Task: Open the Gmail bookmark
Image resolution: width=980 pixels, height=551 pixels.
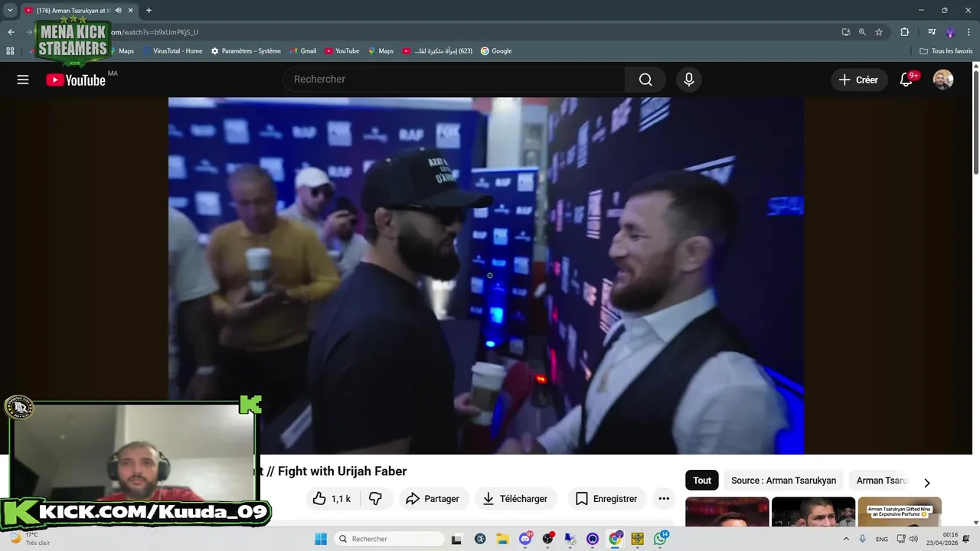Action: pyautogui.click(x=302, y=51)
